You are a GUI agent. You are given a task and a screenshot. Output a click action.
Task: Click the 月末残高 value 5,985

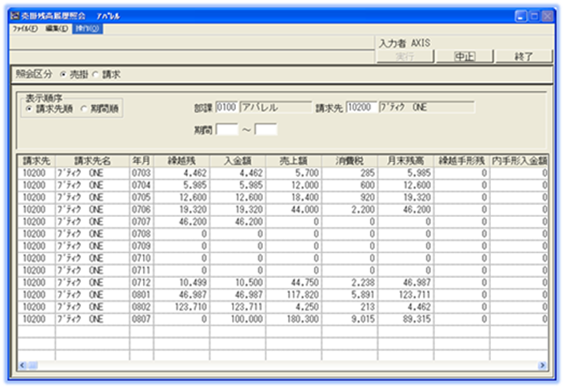tap(406, 173)
